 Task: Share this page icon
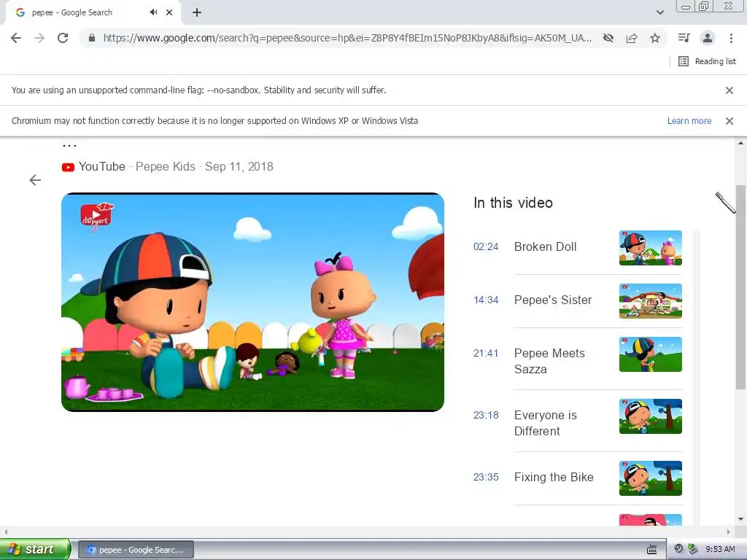pyautogui.click(x=632, y=38)
